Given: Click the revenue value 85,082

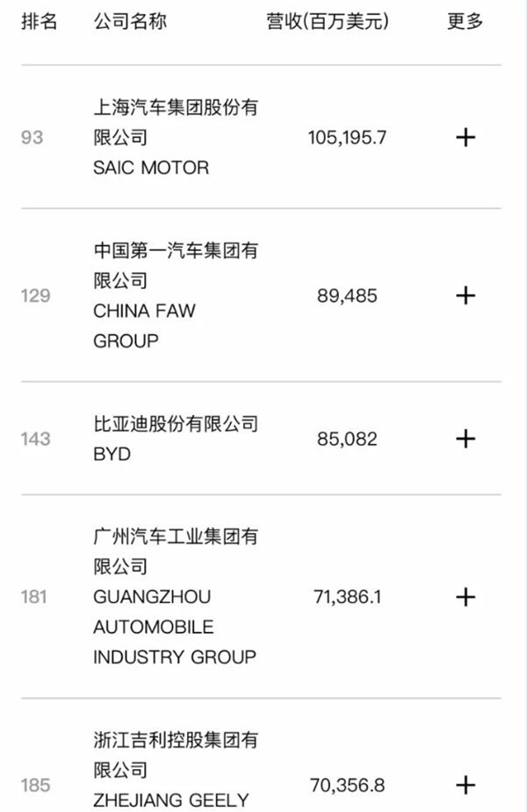Looking at the screenshot, I should (347, 438).
